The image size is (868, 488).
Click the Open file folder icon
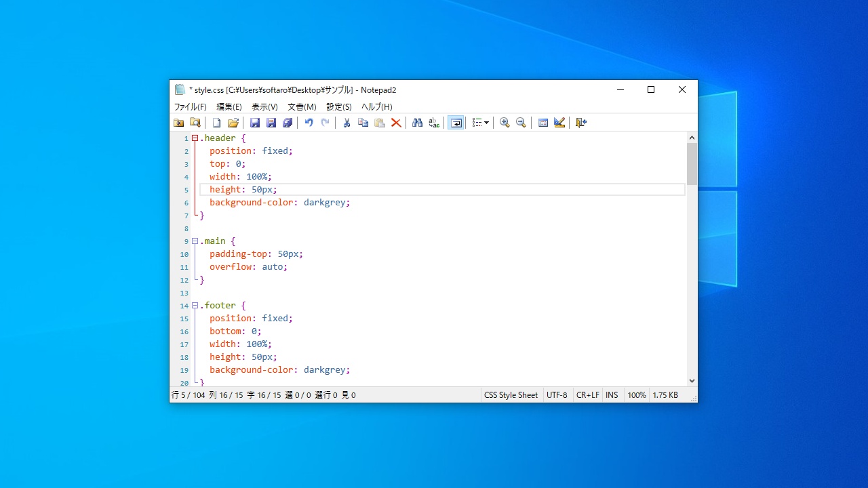[x=233, y=123]
